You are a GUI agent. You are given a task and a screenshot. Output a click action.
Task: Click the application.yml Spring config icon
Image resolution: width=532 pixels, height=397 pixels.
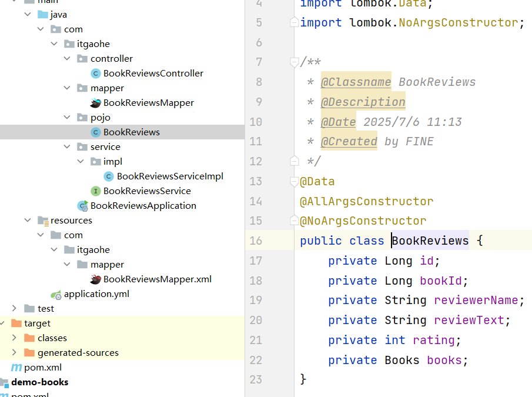tap(56, 295)
